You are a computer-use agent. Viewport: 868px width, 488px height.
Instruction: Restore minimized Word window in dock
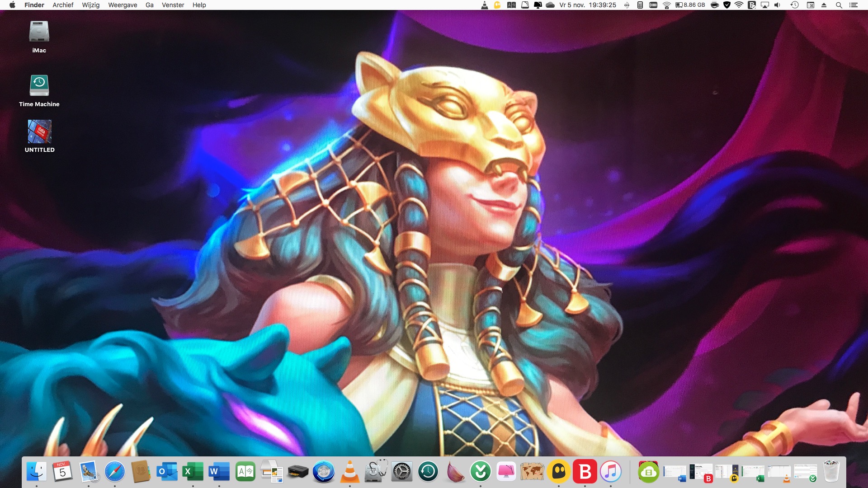point(675,473)
